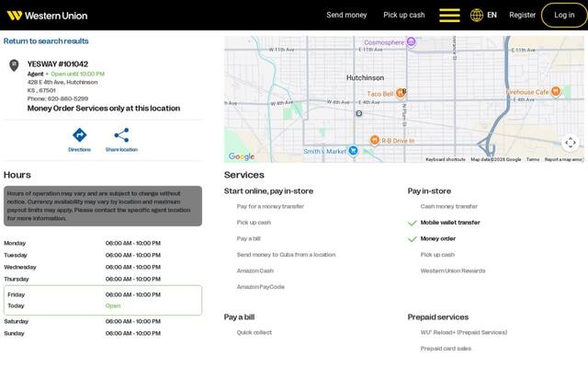Image resolution: width=588 pixels, height=368 pixels.
Task: Click the globe language icon
Action: coord(477,16)
